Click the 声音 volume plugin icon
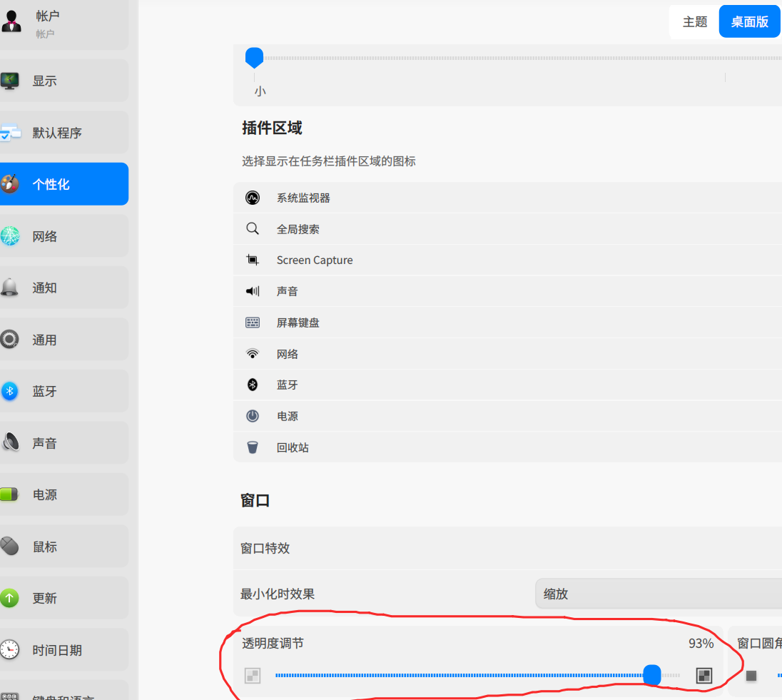This screenshot has width=782, height=700. click(253, 291)
